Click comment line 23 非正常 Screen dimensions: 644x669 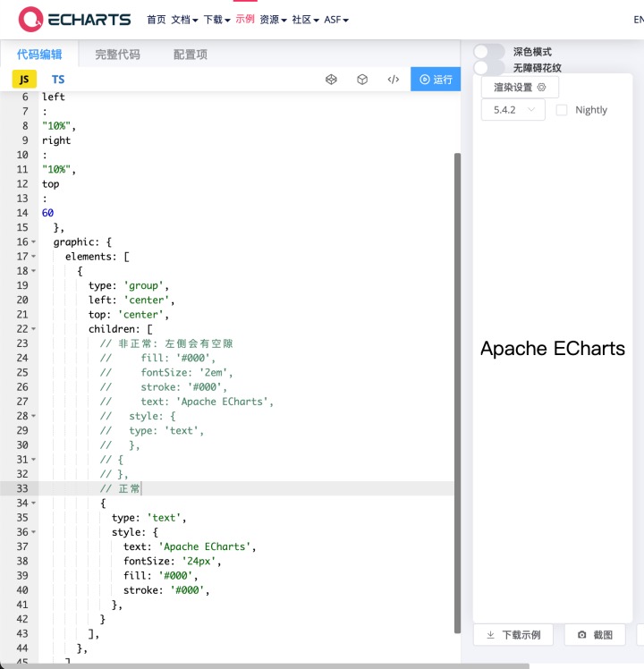point(166,343)
